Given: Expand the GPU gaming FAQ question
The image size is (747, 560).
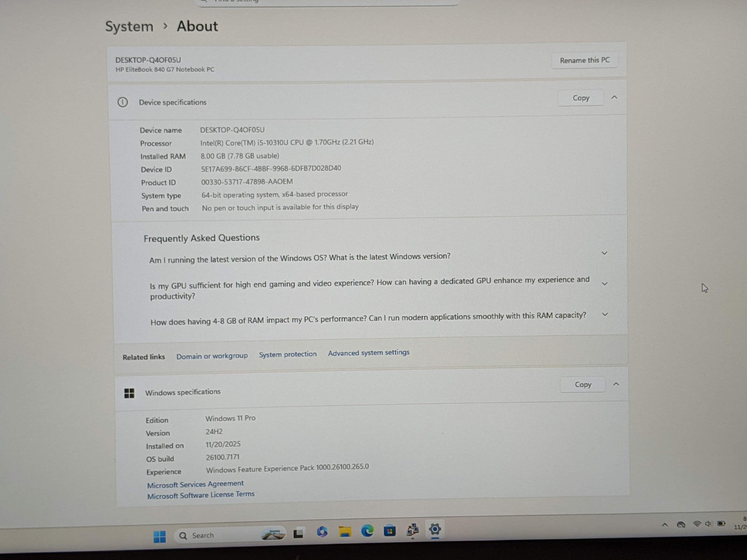Looking at the screenshot, I should (605, 284).
